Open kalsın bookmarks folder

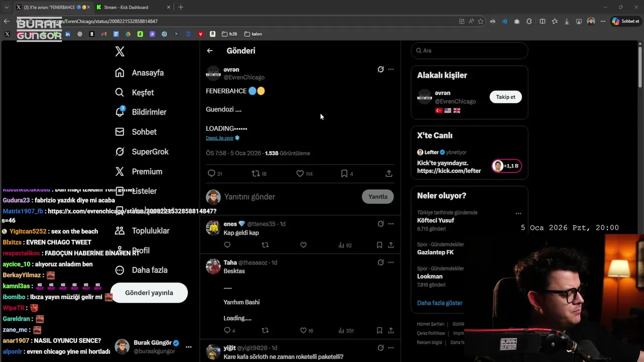(253, 34)
